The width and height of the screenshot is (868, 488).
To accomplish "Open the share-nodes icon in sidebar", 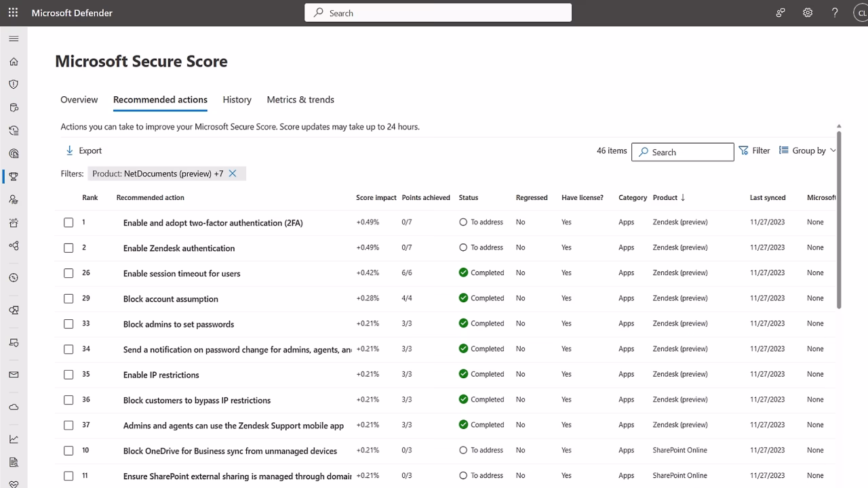I will [x=14, y=246].
